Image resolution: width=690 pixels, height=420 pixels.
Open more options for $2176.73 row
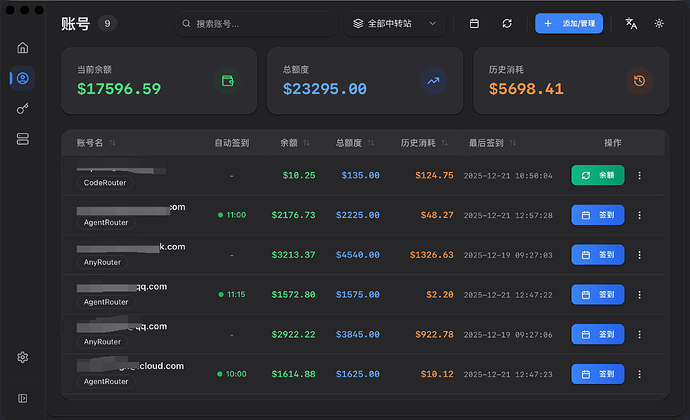click(639, 215)
